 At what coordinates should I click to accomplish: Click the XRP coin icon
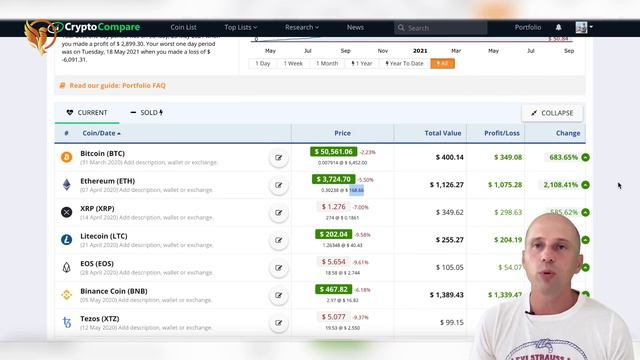[67, 212]
